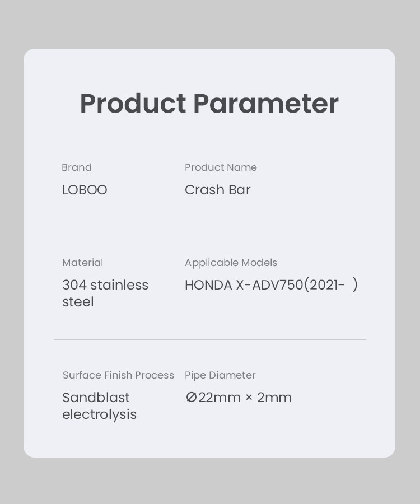Screen dimensions: 420x504
Task: Click the Pipe Diameter label
Action: pyautogui.click(x=220, y=375)
